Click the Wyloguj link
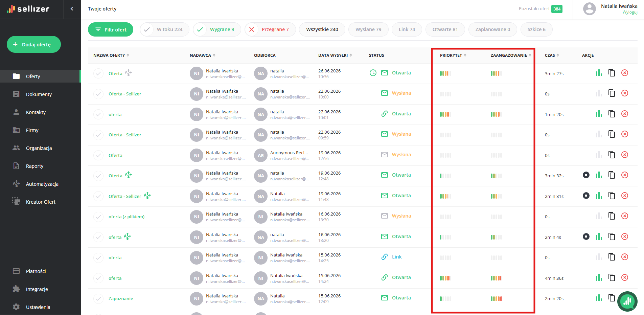The width and height of the screenshot is (644, 315). 630,12
